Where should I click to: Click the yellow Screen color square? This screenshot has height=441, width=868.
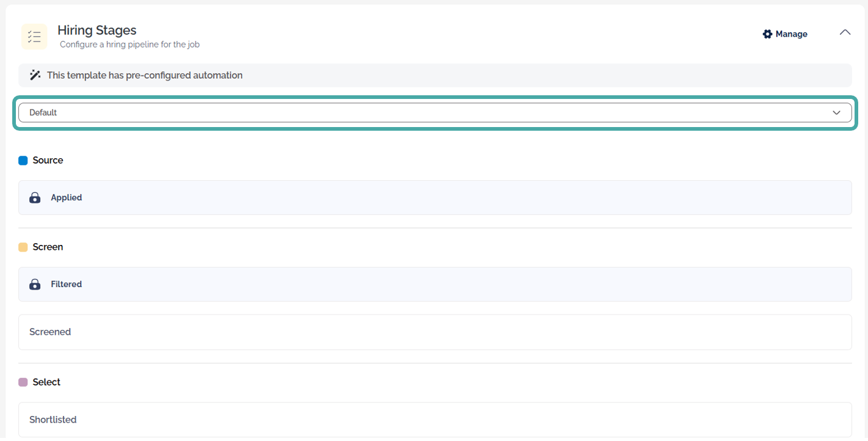(23, 247)
